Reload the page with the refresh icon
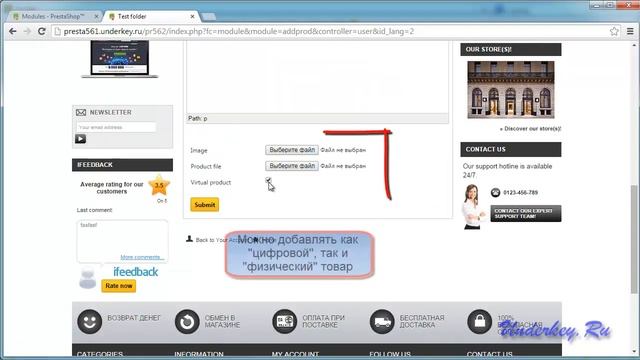 tap(42, 31)
